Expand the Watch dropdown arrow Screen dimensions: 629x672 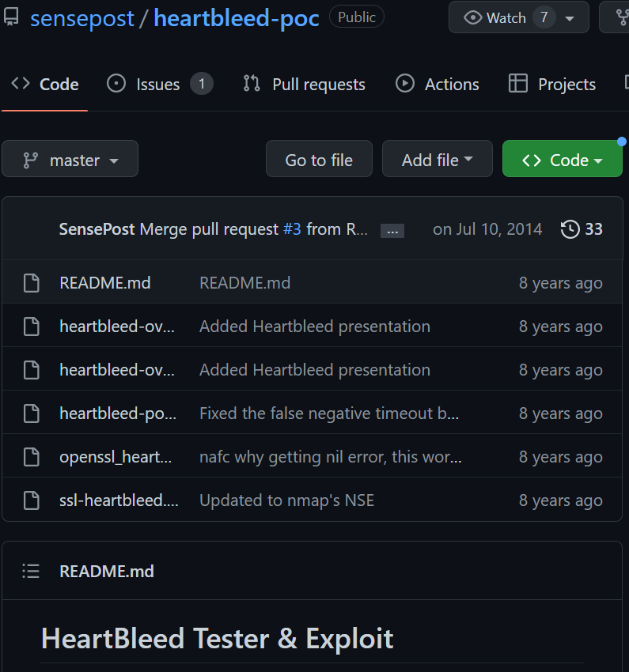click(x=570, y=18)
